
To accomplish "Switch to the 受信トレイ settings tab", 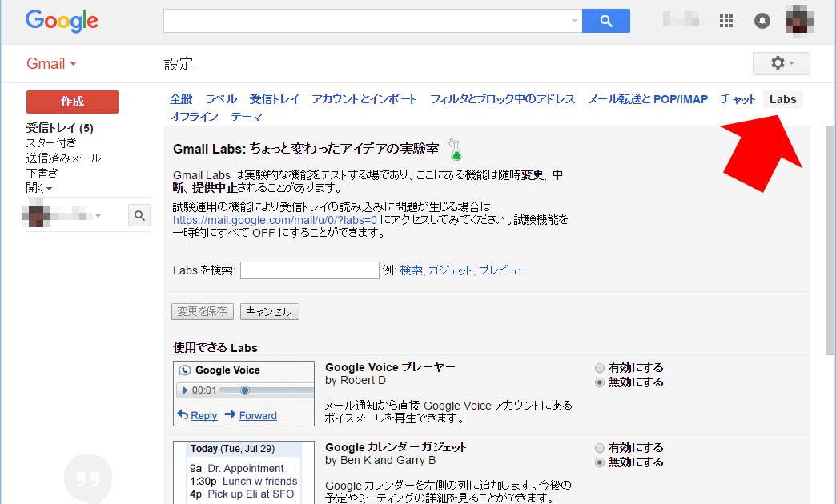I will (x=274, y=99).
